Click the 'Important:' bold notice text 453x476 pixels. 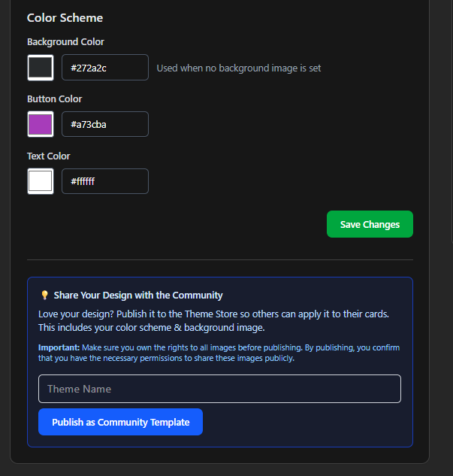tap(59, 347)
